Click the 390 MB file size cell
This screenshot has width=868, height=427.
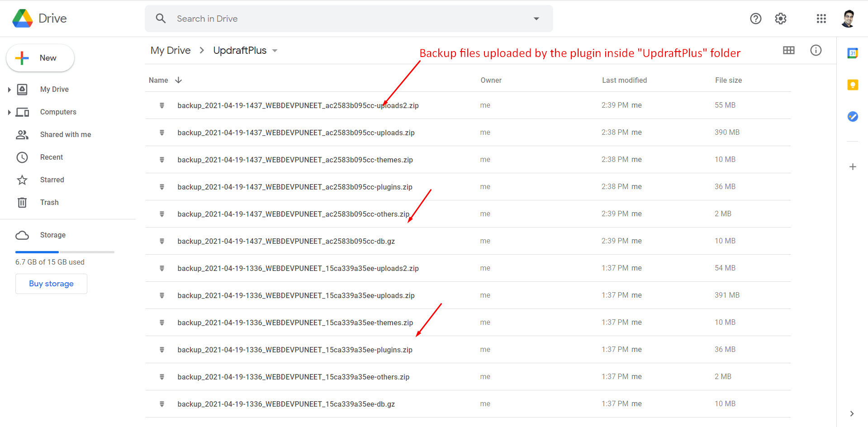(x=727, y=132)
